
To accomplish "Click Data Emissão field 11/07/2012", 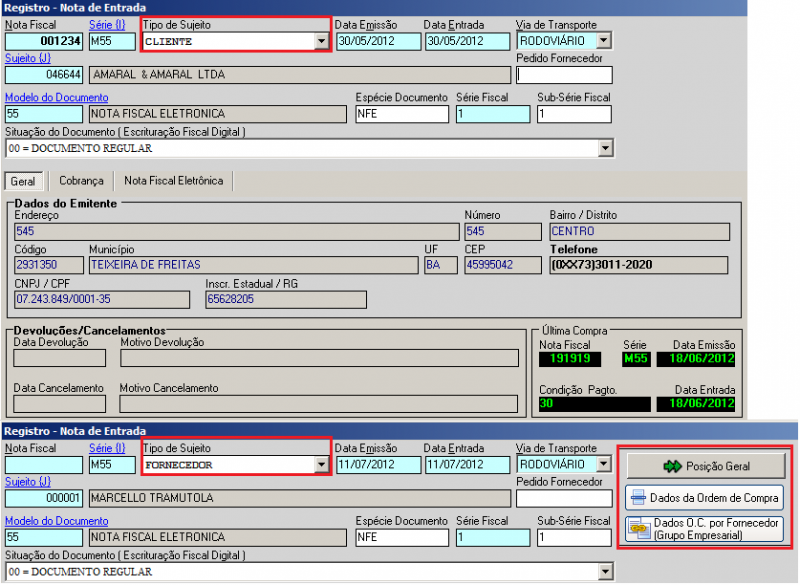I will click(379, 465).
